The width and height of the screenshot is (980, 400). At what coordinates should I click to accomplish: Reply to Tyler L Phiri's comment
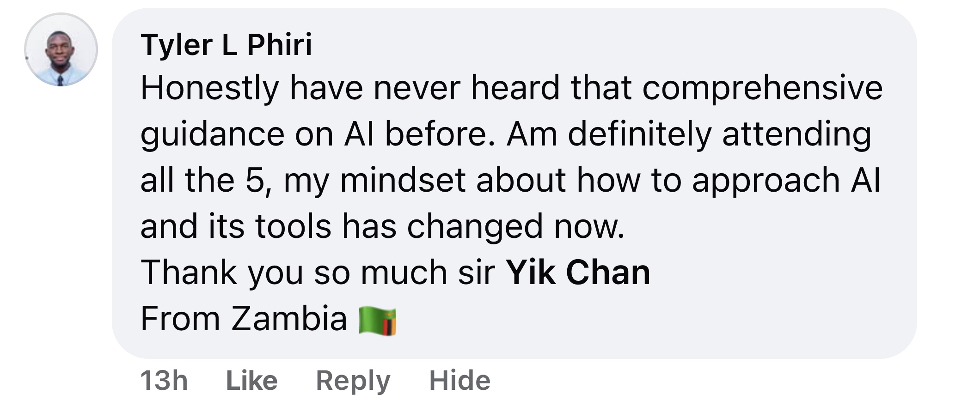pyautogui.click(x=353, y=381)
